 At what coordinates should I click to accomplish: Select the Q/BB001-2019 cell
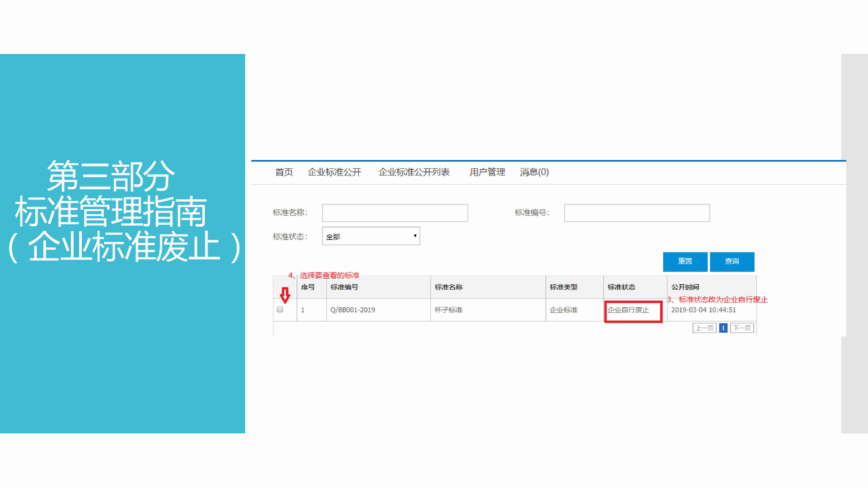(x=378, y=310)
